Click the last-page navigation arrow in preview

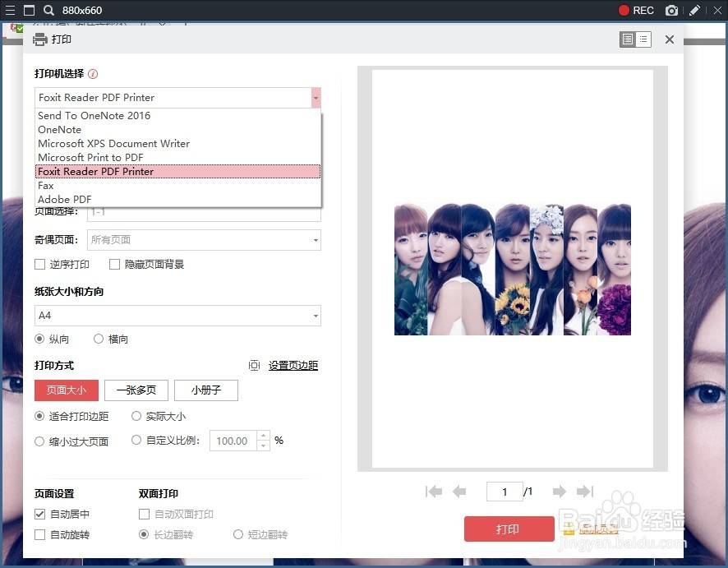[585, 491]
